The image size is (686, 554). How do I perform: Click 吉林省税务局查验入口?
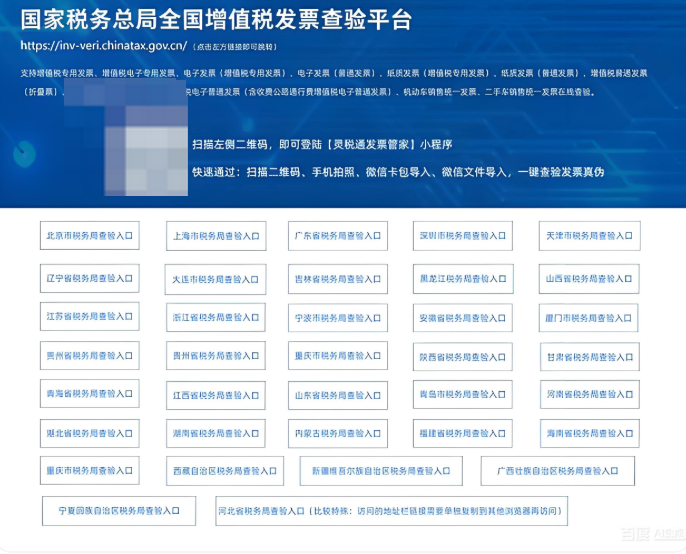[338, 279]
